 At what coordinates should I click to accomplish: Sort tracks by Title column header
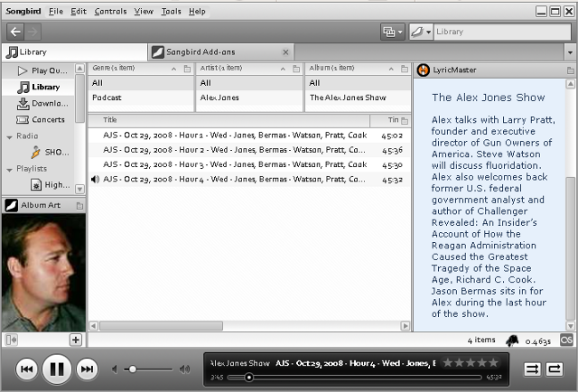click(228, 120)
